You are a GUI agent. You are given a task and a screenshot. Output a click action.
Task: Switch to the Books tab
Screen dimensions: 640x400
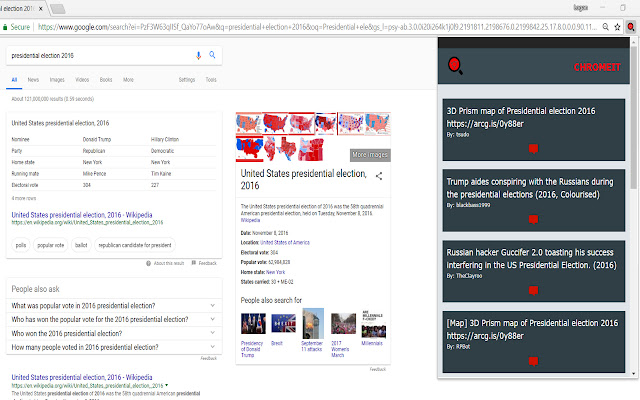point(106,80)
